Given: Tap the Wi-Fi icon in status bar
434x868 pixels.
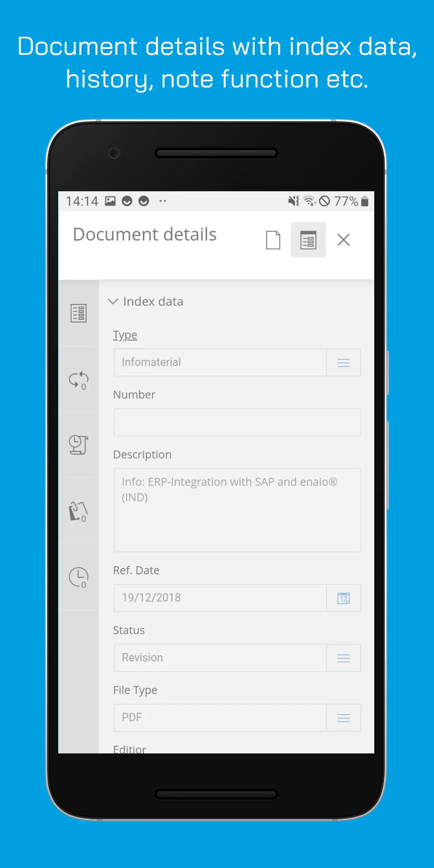Looking at the screenshot, I should (309, 201).
